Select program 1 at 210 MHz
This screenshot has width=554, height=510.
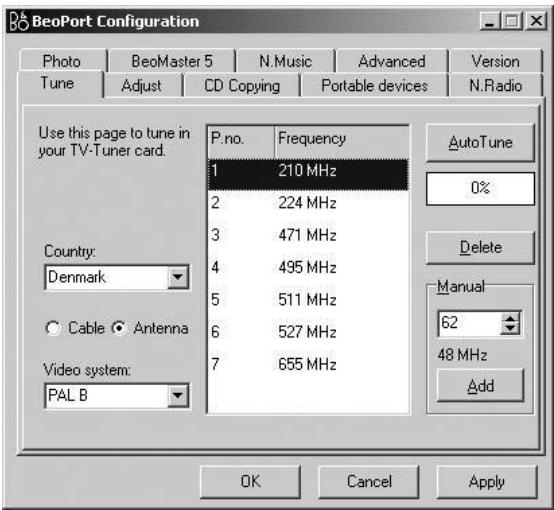tap(308, 174)
